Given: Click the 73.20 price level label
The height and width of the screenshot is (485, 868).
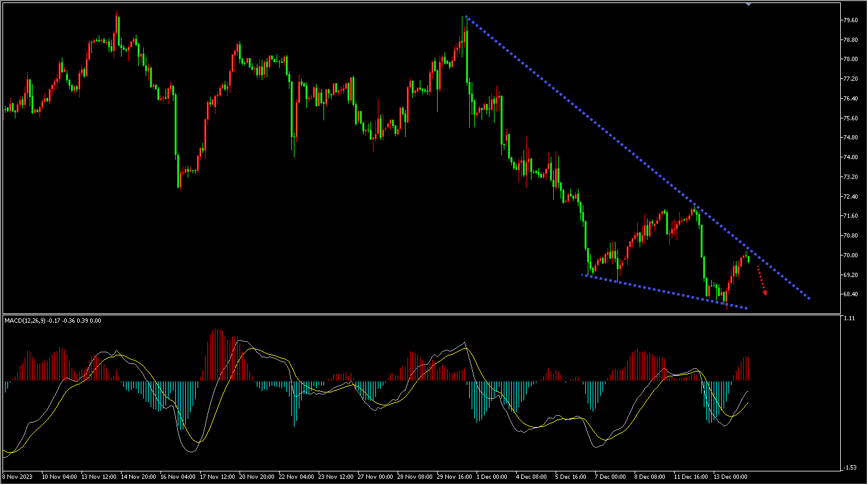Looking at the screenshot, I should [849, 176].
